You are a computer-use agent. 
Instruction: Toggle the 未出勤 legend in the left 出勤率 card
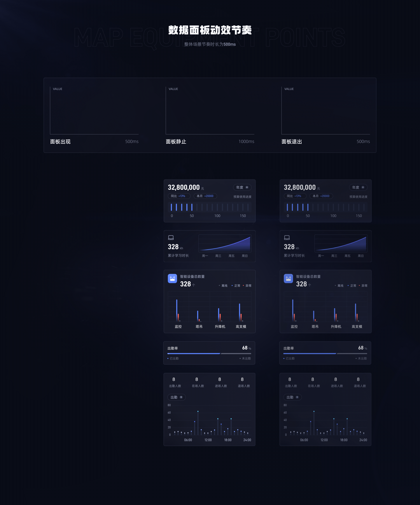point(245,359)
